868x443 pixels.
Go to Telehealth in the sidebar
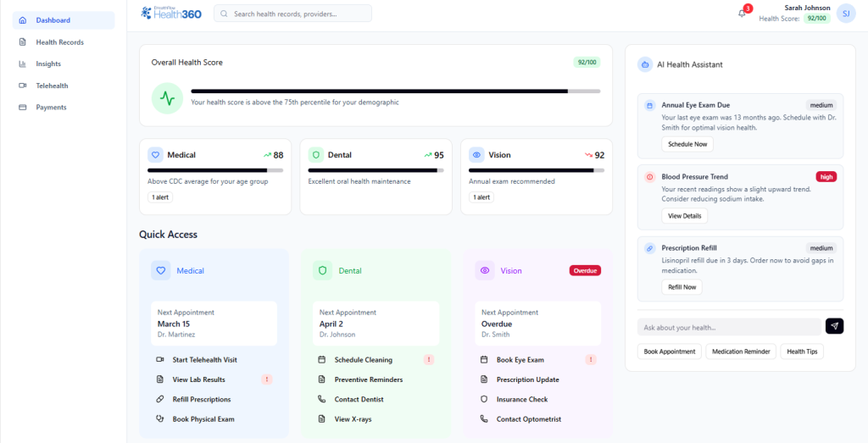point(52,86)
